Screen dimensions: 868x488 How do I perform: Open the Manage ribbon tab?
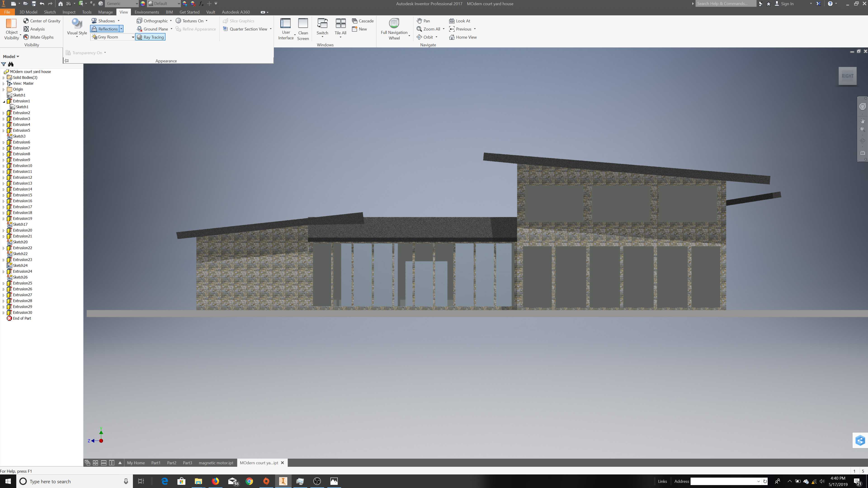[x=106, y=12]
